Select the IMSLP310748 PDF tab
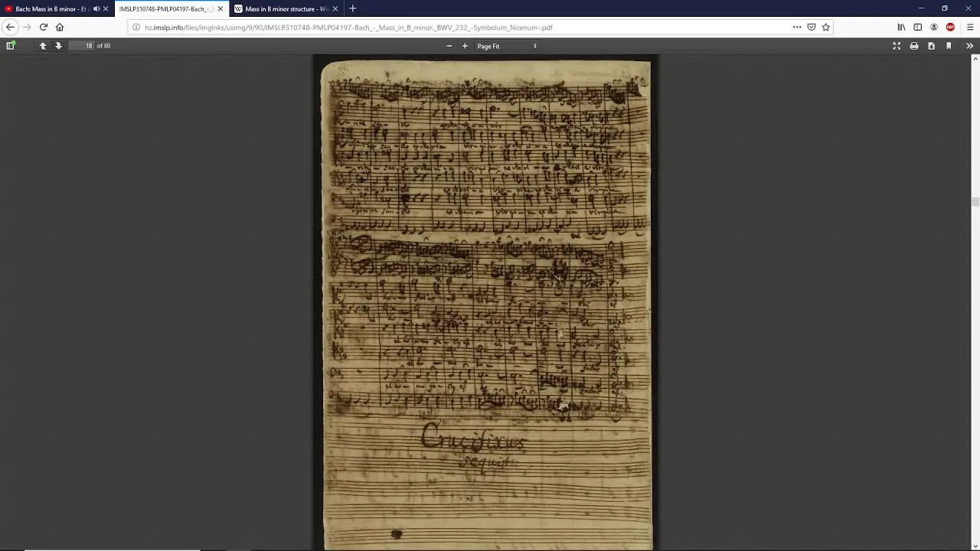 pyautogui.click(x=166, y=8)
